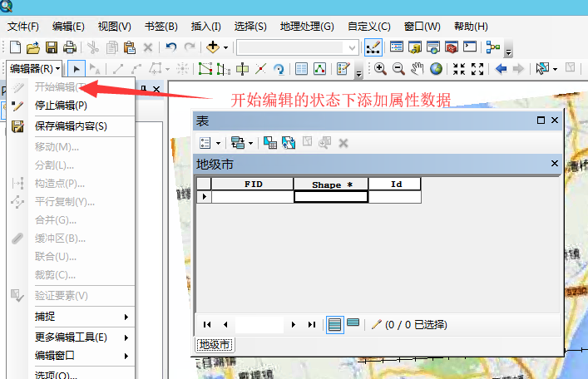Click the Full Extent globe icon

pos(436,69)
